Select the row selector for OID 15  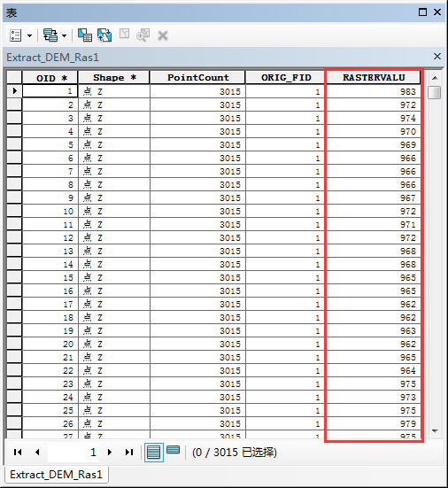[14, 277]
